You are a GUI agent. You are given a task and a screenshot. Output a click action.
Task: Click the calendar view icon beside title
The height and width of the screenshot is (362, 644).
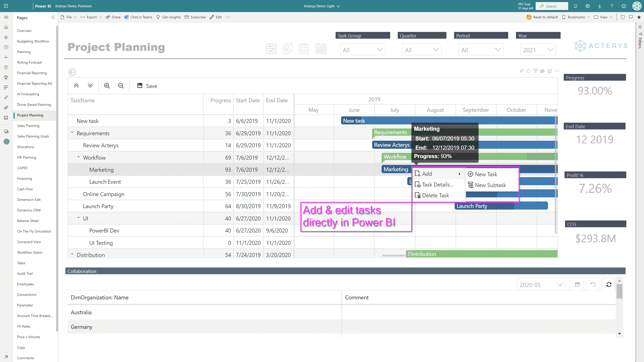[x=321, y=49]
